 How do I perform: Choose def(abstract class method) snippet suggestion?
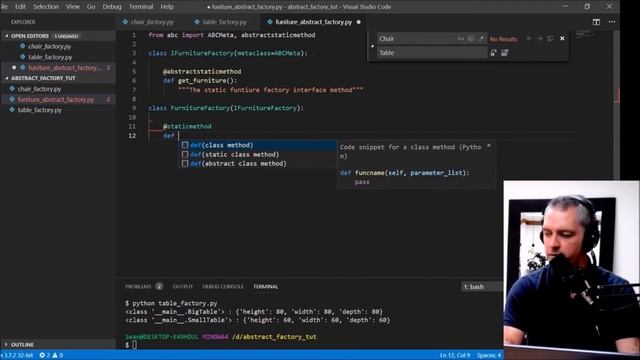pos(257,164)
